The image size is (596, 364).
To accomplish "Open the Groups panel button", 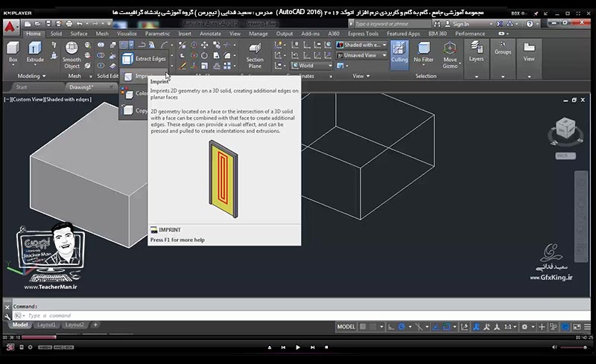I will pyautogui.click(x=503, y=48).
